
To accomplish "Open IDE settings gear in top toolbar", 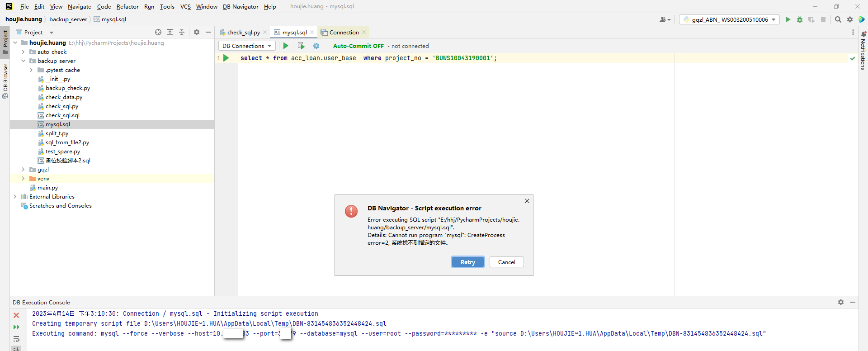I will (x=850, y=19).
